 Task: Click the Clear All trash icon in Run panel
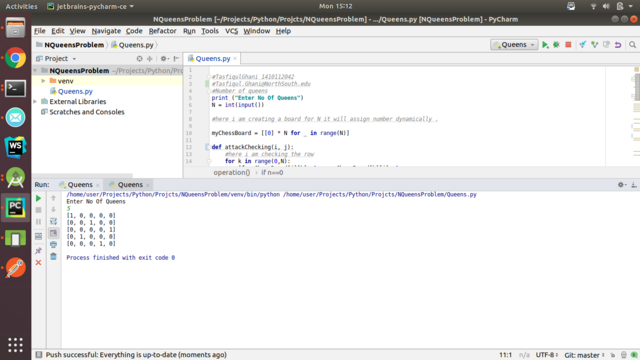[53, 256]
